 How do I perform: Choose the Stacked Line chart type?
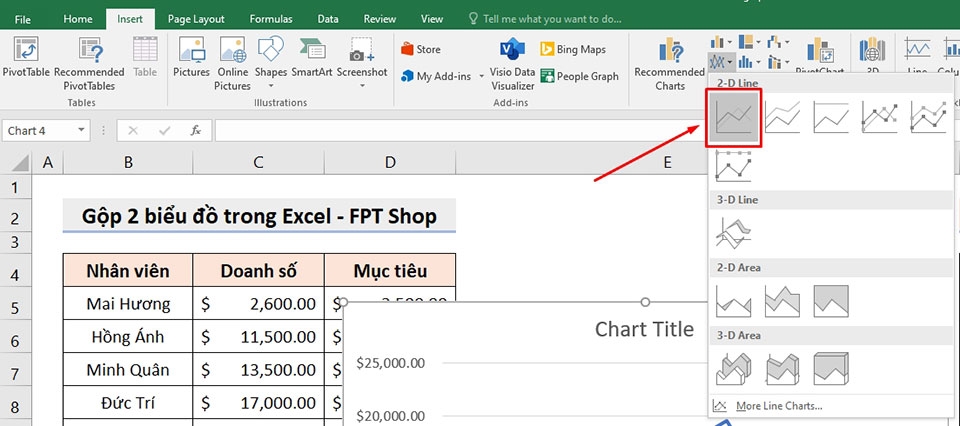click(x=782, y=117)
